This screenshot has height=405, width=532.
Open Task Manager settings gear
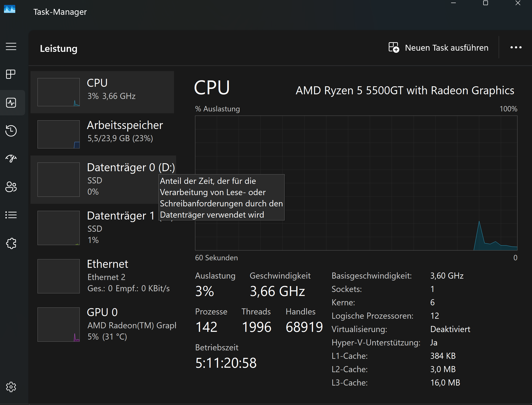[x=11, y=387]
